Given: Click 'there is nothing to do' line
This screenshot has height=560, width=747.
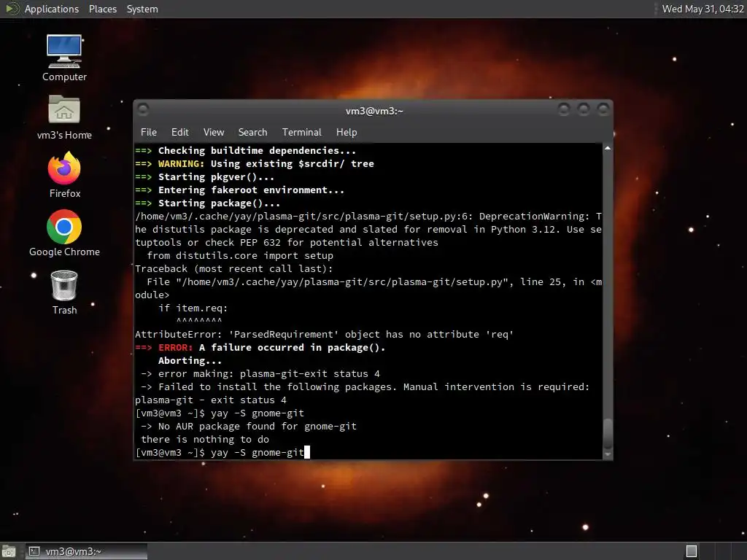Looking at the screenshot, I should point(205,440).
